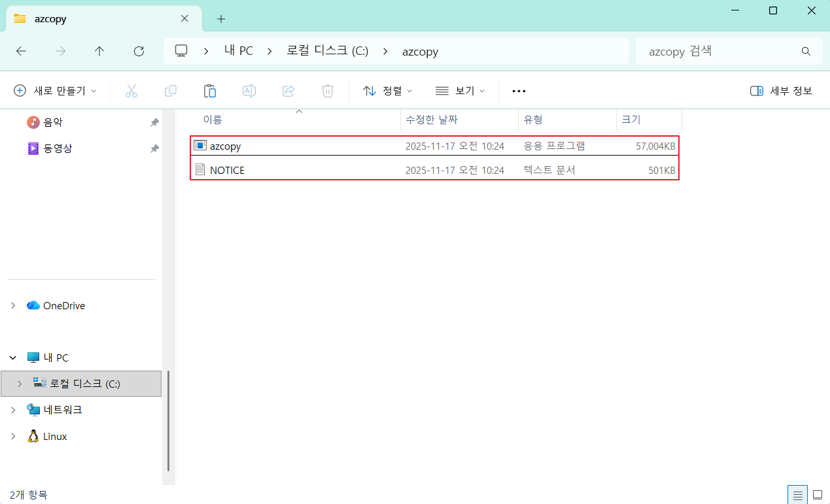This screenshot has width=830, height=504.
Task: Open a new tab with plus button
Action: (221, 19)
